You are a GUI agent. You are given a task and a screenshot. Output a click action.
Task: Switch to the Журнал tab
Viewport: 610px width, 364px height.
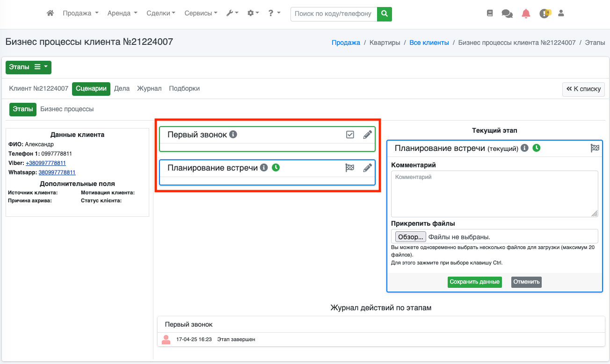(149, 88)
